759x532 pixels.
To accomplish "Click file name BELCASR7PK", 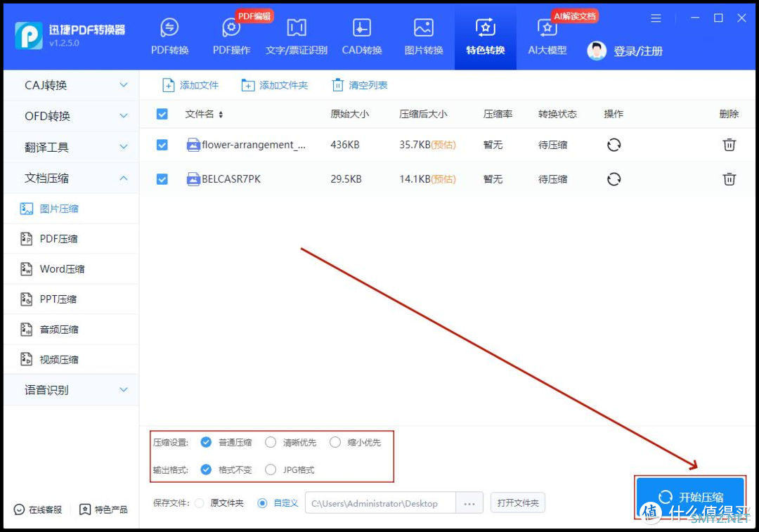I will [231, 179].
